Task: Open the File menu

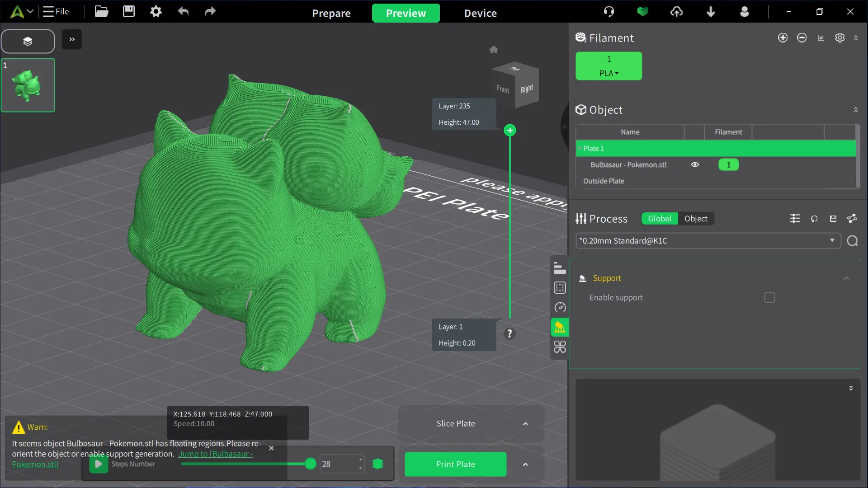Action: 56,12
